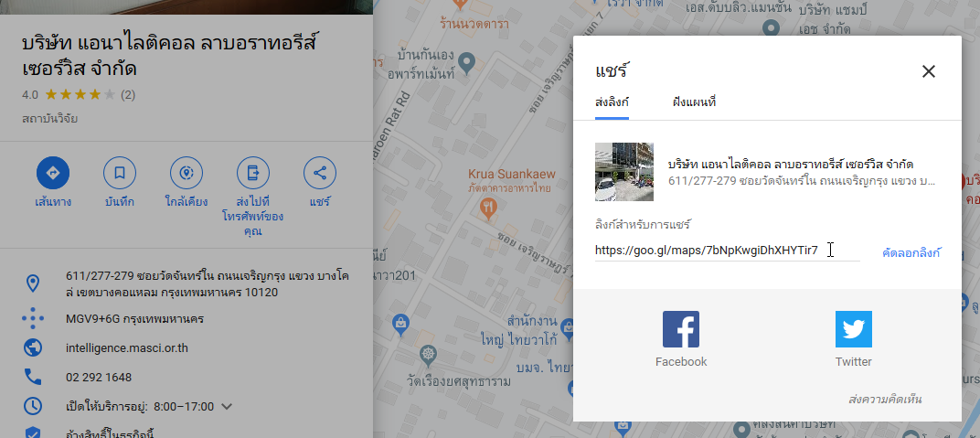Click Facebook label under the icon
The width and height of the screenshot is (980, 438).
[681, 362]
